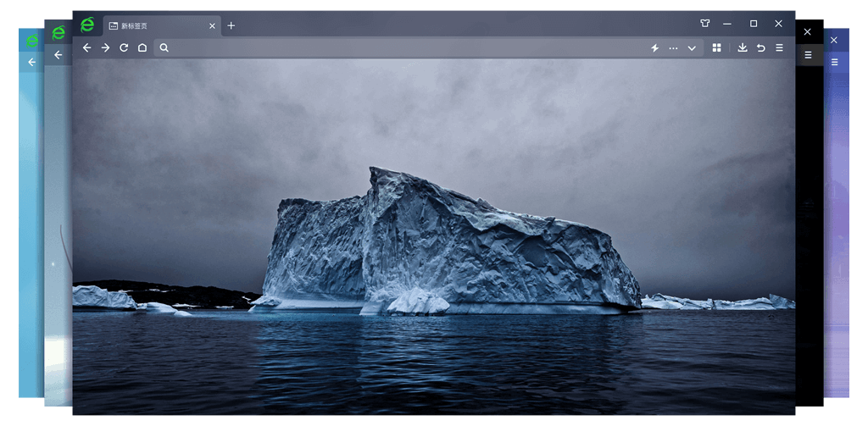Click the 360 logo in the gray-blue back window
Viewport: 868px width, 426px height.
click(x=58, y=33)
